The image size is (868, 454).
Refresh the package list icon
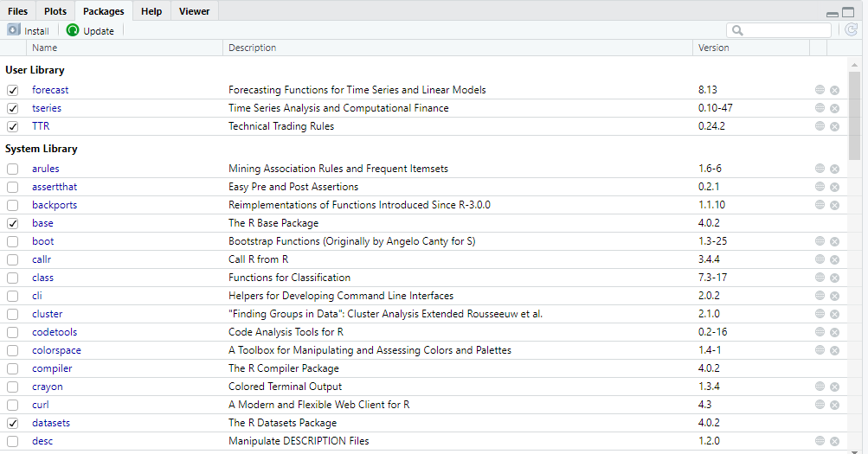(x=852, y=30)
